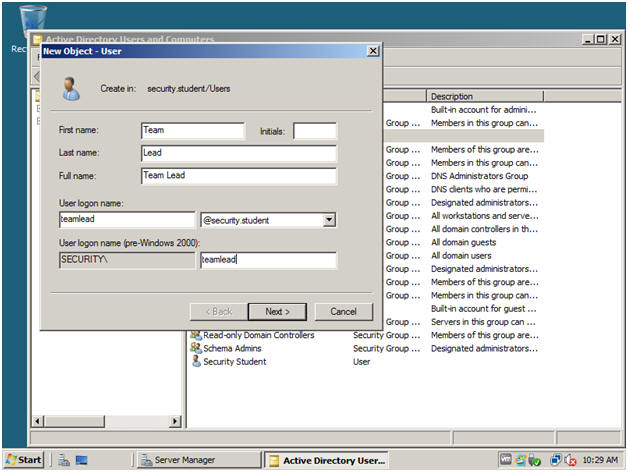Open the @security.student domain dropdown
Image resolution: width=628 pixels, height=472 pixels.
(329, 220)
